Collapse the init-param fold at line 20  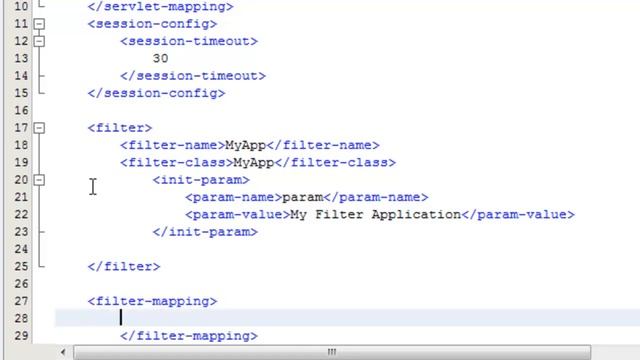tap(39, 180)
